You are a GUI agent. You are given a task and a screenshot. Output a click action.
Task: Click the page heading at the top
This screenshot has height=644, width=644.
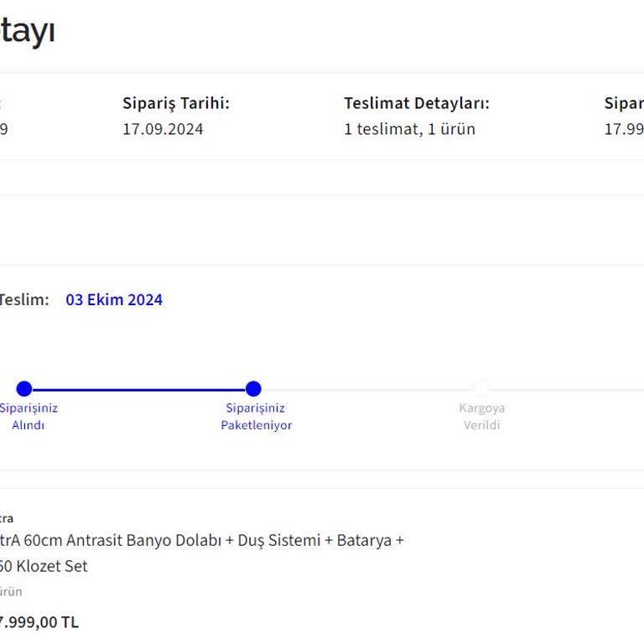[x=27, y=32]
